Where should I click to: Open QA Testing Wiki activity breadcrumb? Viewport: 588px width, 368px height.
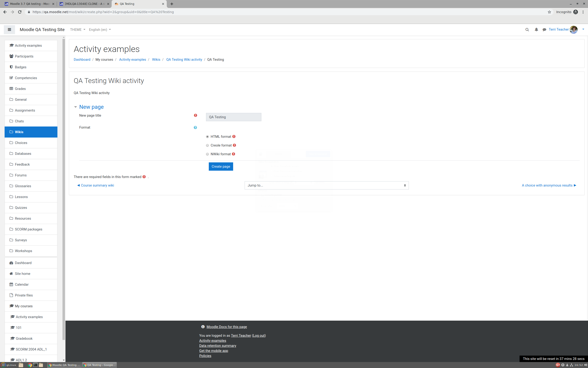184,60
